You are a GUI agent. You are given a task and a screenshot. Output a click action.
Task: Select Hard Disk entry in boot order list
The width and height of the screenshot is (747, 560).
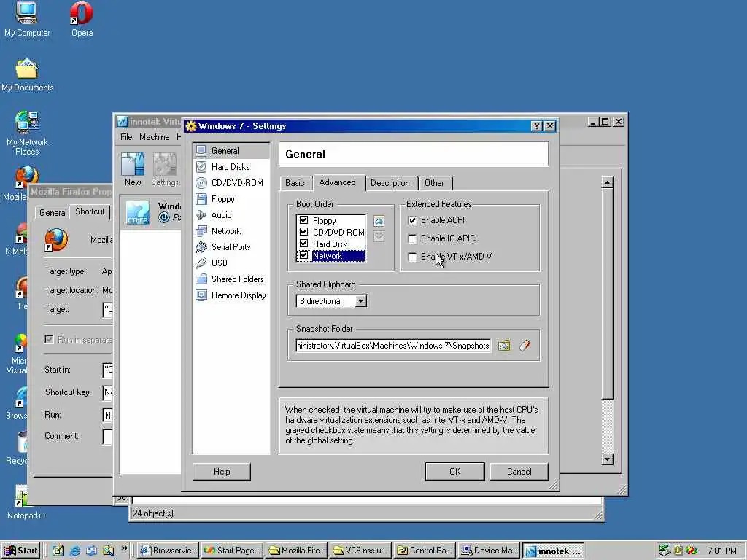[330, 244]
